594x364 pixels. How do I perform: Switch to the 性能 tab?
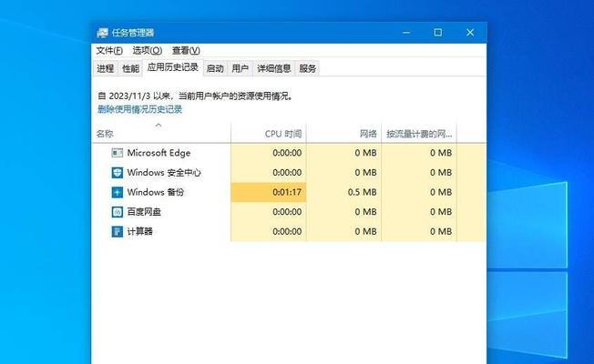click(x=130, y=68)
